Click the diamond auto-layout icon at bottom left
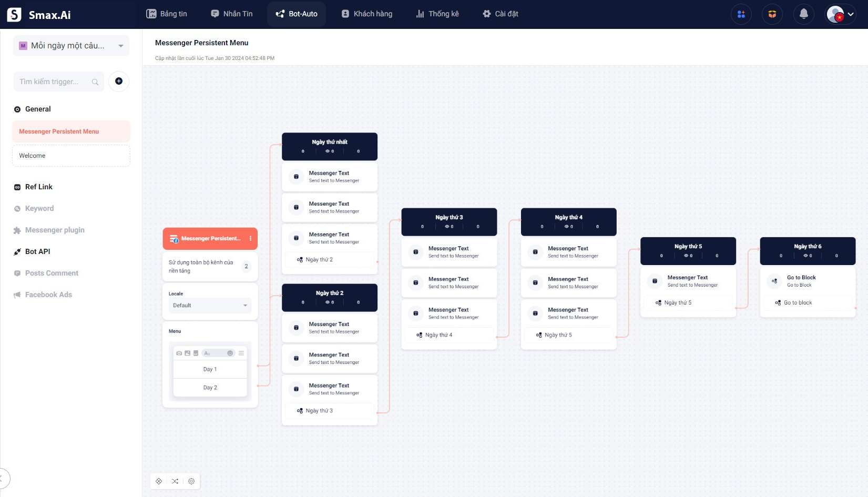Image resolution: width=868 pixels, height=497 pixels. pyautogui.click(x=159, y=481)
